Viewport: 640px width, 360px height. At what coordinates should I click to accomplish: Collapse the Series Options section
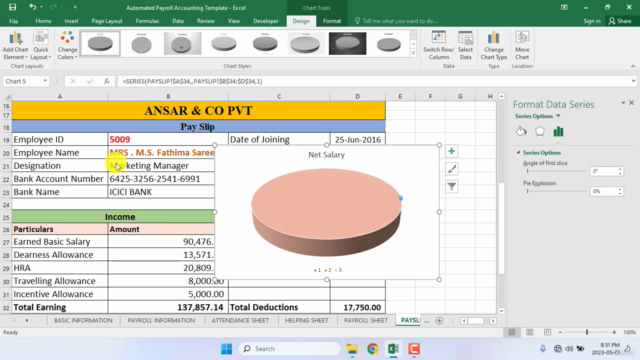coord(518,153)
